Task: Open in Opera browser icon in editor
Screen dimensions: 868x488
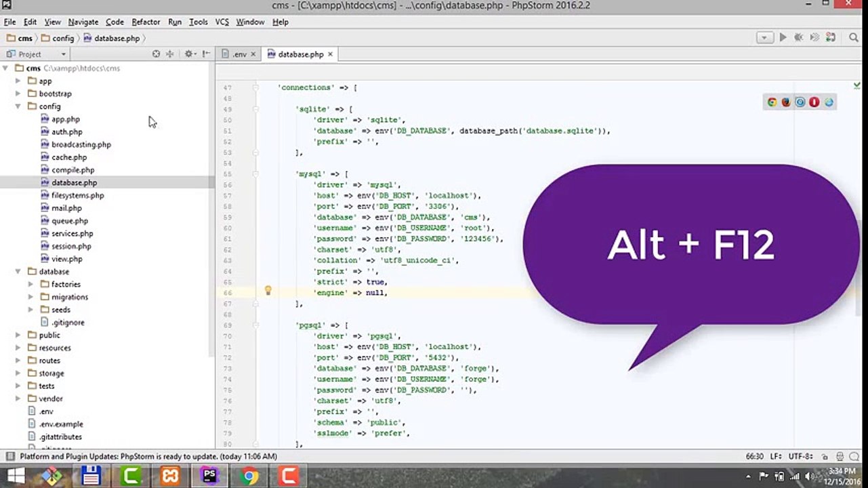Action: pos(814,102)
